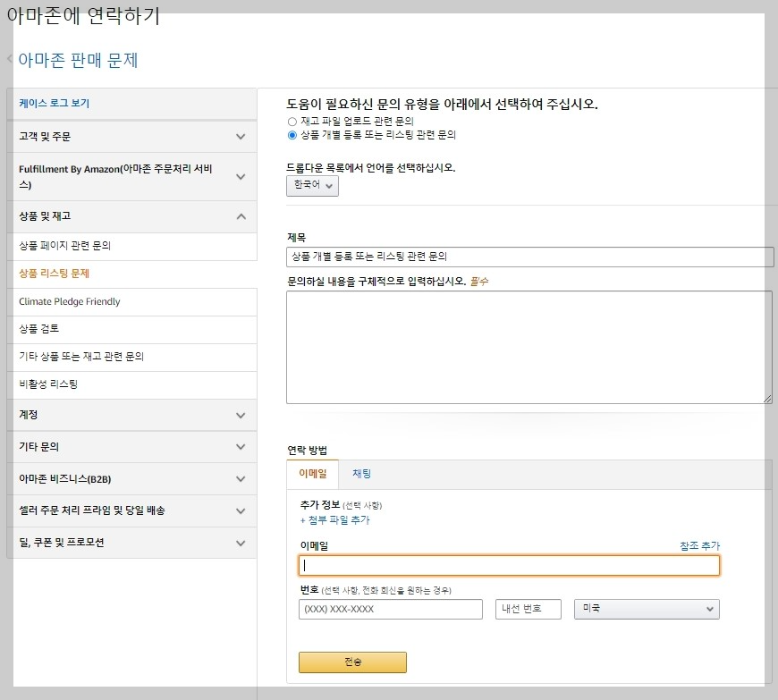Select 상품 개별 등록 또는 리스팅 radio

(292, 135)
